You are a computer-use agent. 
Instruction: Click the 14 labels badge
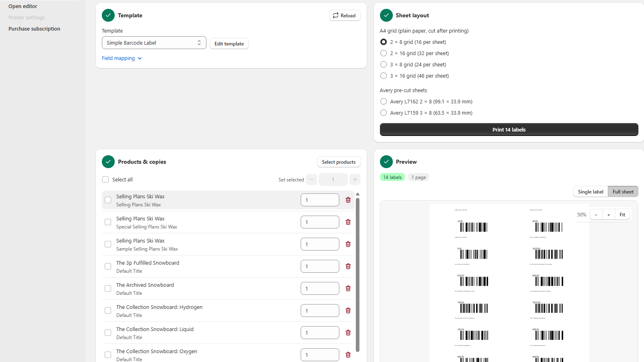pyautogui.click(x=392, y=177)
